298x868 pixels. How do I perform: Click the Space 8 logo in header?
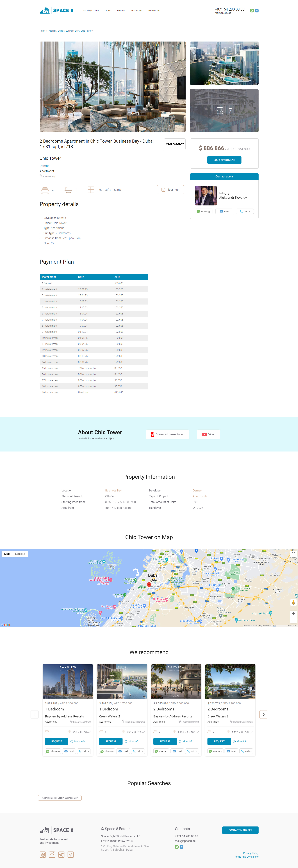[56, 10]
